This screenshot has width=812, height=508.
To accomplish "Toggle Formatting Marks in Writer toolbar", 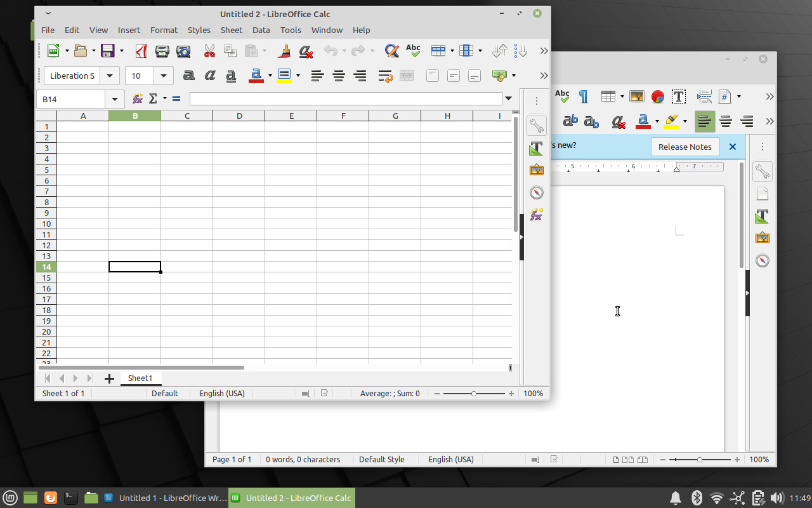I will (583, 97).
